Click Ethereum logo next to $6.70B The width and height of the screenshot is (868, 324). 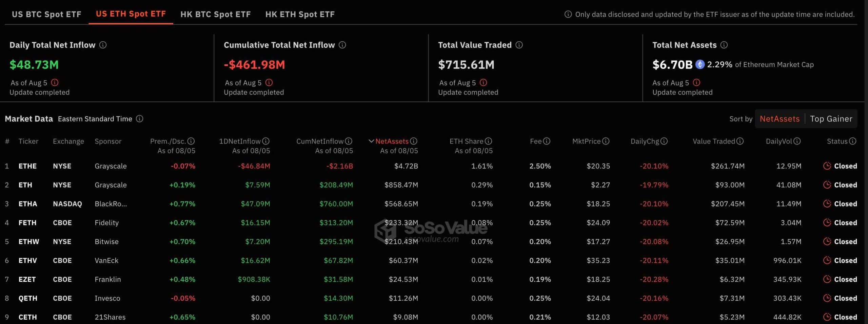[700, 64]
